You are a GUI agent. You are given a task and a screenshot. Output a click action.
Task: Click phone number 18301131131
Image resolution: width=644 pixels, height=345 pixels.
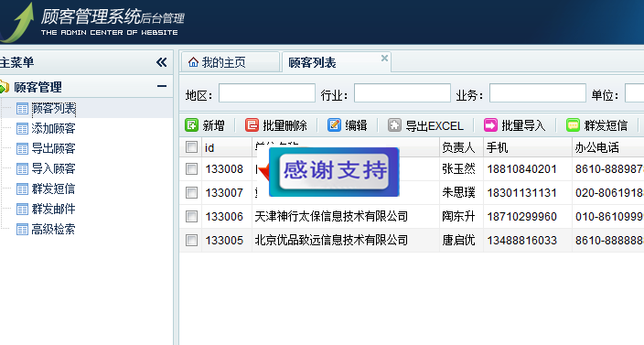click(x=521, y=193)
